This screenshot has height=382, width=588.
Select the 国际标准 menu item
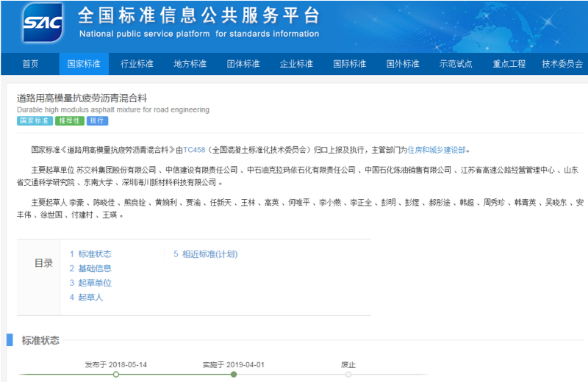coord(350,64)
